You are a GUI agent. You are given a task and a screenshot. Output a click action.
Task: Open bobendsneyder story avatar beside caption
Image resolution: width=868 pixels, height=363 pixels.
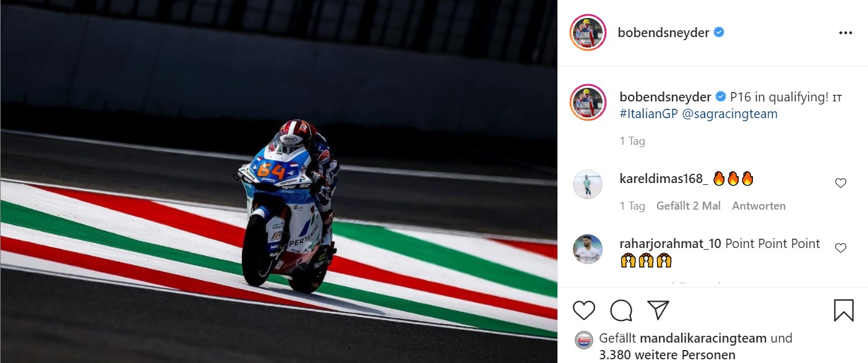click(x=588, y=103)
